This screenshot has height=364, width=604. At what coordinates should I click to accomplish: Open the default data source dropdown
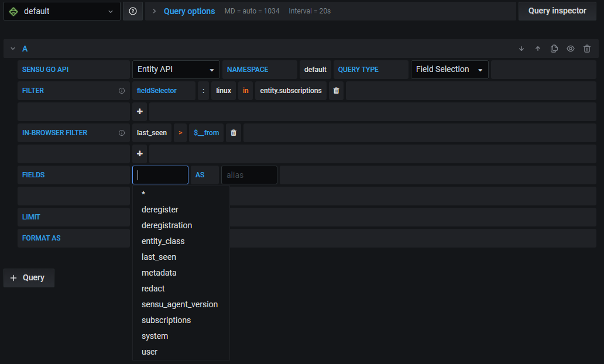[x=62, y=11]
